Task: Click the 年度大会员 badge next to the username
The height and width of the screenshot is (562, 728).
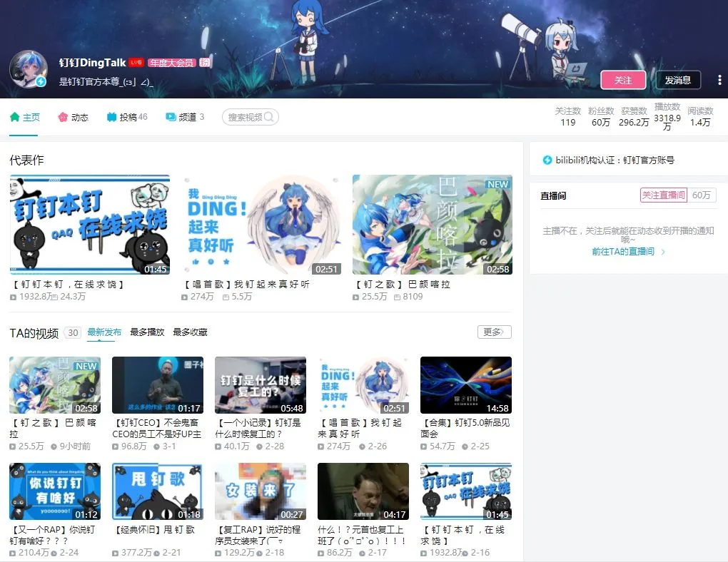Action: click(171, 63)
